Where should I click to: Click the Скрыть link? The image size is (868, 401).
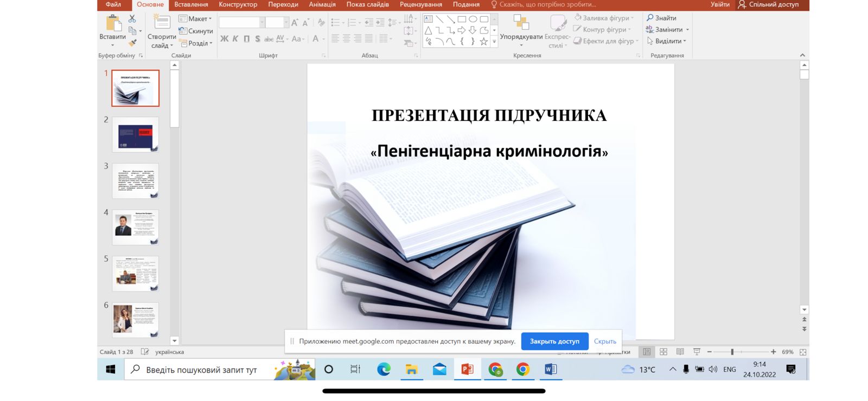[x=605, y=341]
